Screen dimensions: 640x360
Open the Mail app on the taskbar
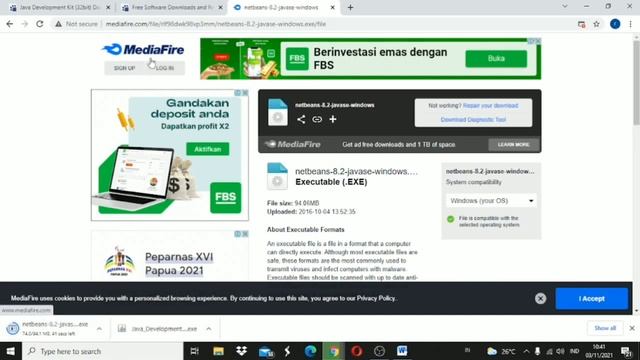tap(266, 351)
